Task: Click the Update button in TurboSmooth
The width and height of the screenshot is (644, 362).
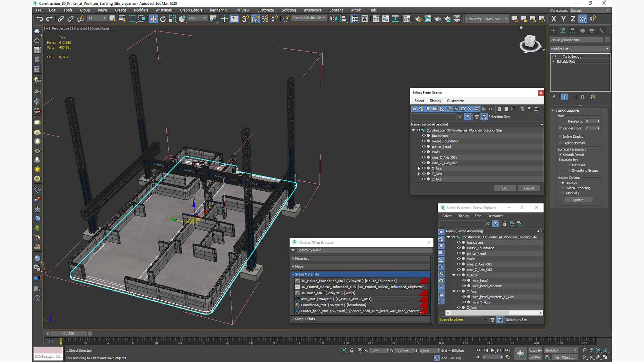Action: [578, 200]
